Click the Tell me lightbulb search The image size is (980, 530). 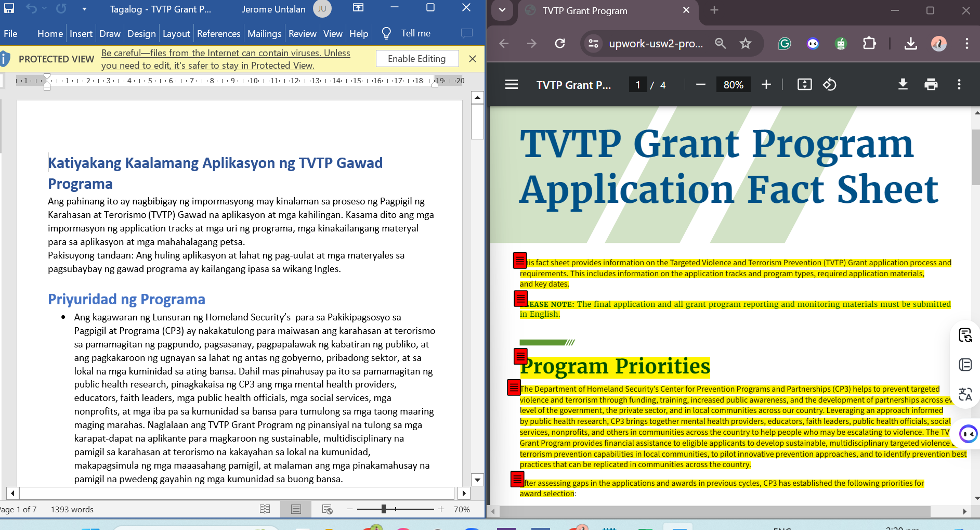click(x=386, y=33)
